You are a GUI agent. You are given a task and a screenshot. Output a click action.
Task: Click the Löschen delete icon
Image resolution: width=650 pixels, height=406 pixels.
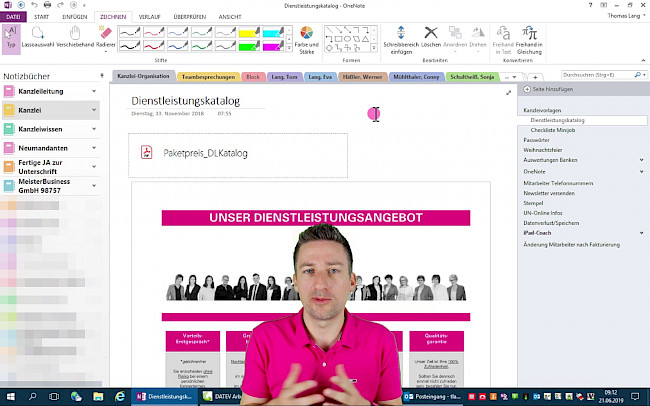click(431, 38)
